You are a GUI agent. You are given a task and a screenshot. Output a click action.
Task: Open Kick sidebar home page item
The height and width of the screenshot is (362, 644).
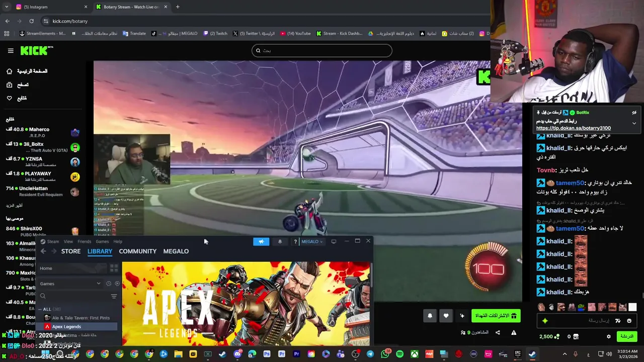point(27,71)
